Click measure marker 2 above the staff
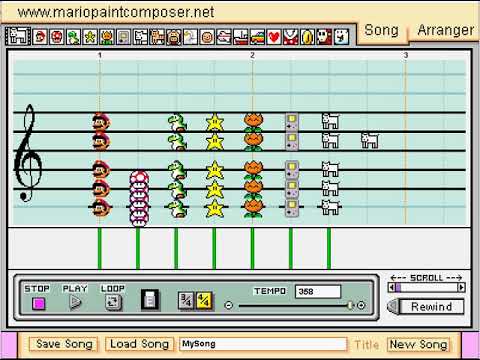This screenshot has width=480, height=360. (x=252, y=55)
